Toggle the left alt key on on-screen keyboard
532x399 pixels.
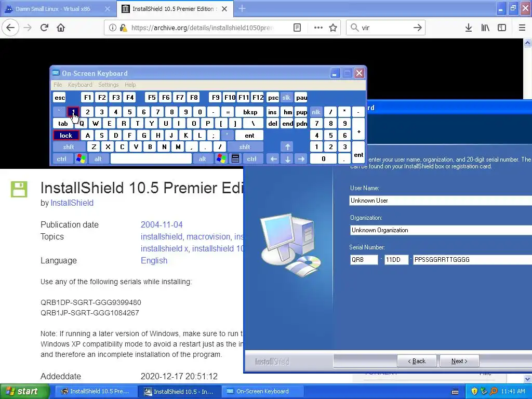[x=98, y=159]
